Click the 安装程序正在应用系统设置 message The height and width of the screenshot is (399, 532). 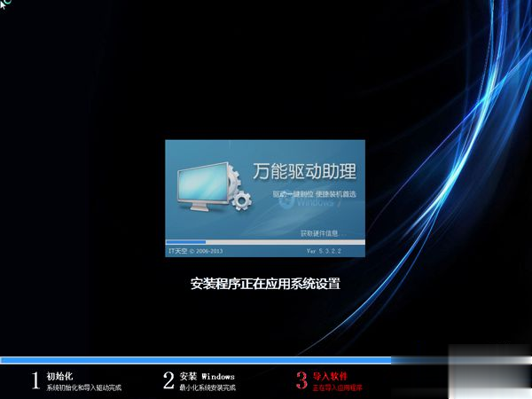click(265, 284)
